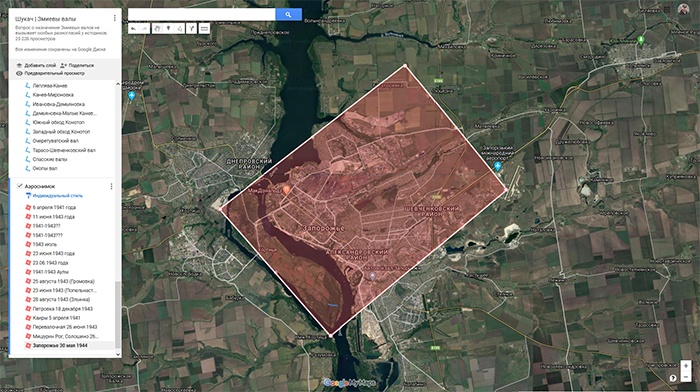Screen dimensions: 700x392
Task: Click the undo arrow in the toolbar
Action: [x=133, y=29]
